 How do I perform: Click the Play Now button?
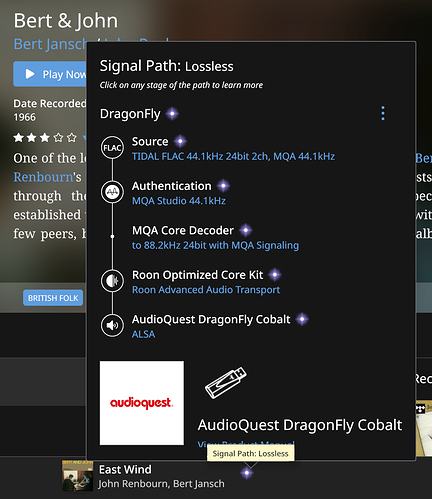click(50, 74)
